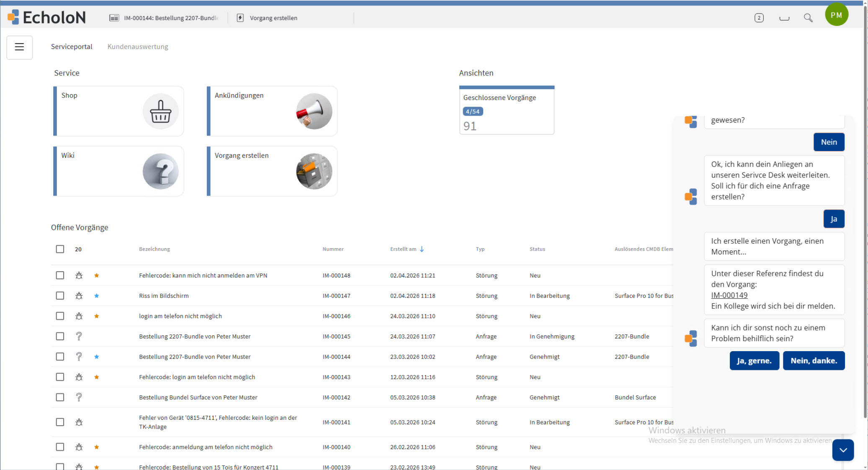Screen dimensions: 868x470
Task: Open the IM-000149 reference link in chat
Action: (729, 295)
